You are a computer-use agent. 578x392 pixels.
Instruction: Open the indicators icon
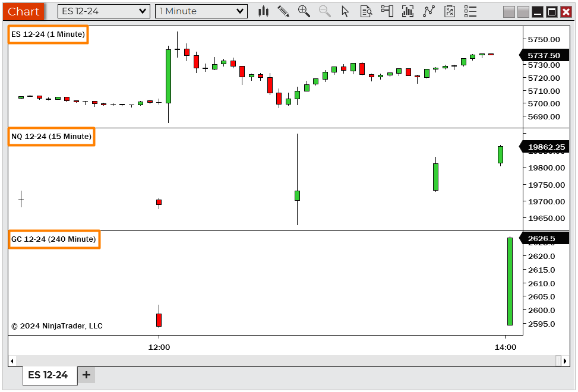(408, 11)
